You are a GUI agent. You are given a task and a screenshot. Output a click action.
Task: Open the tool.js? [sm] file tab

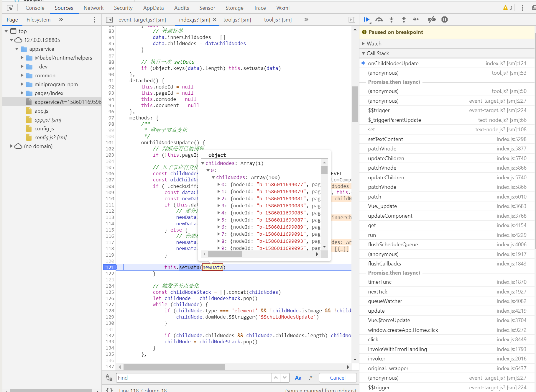click(x=237, y=20)
